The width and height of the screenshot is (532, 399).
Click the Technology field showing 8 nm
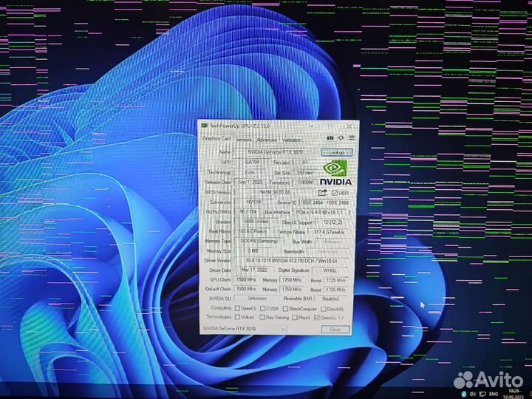click(x=250, y=172)
